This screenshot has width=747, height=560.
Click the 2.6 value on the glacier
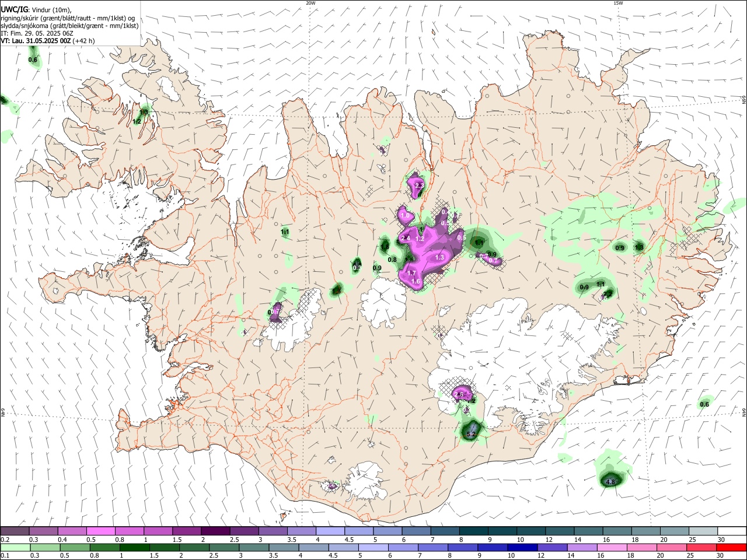point(458,395)
